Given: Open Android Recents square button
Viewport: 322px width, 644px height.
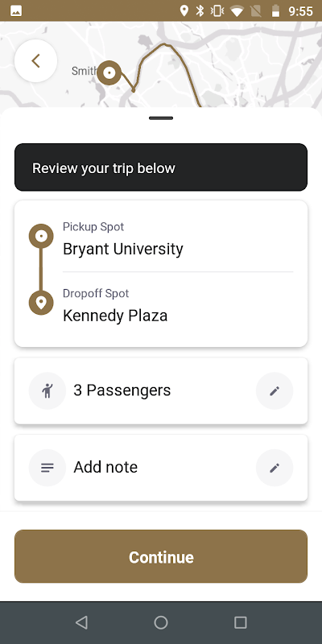Looking at the screenshot, I should tap(240, 622).
